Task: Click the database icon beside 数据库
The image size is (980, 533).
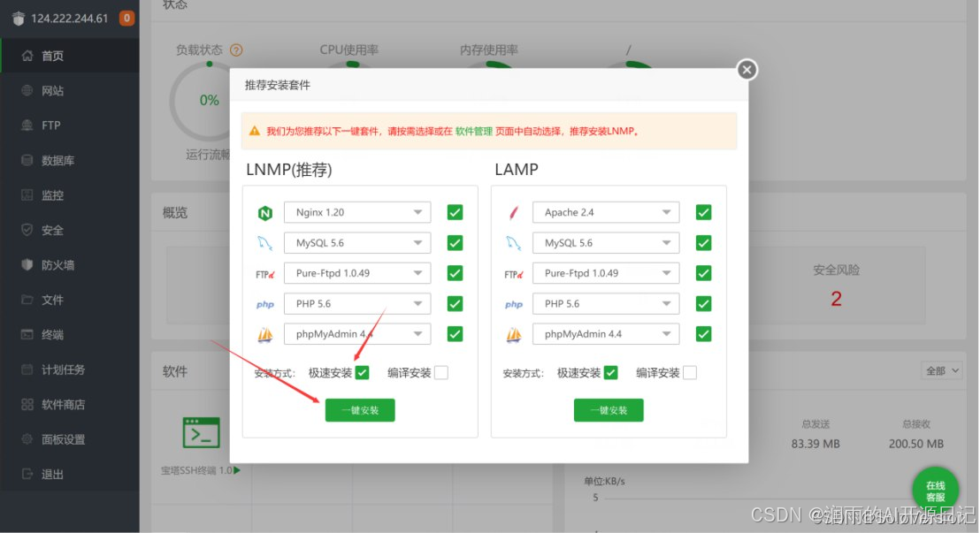Action: 27,160
